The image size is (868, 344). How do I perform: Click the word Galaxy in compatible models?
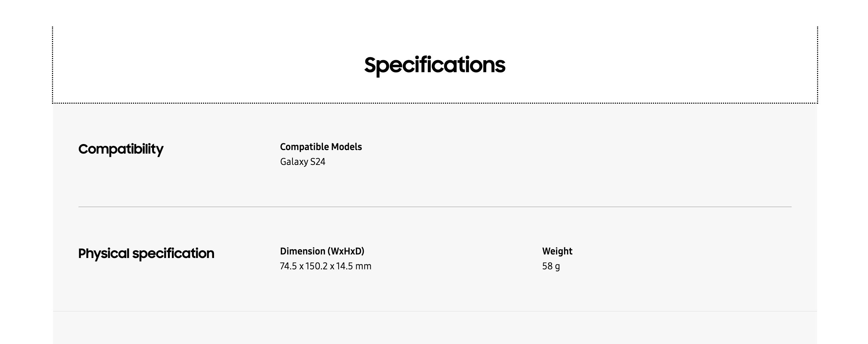[294, 162]
